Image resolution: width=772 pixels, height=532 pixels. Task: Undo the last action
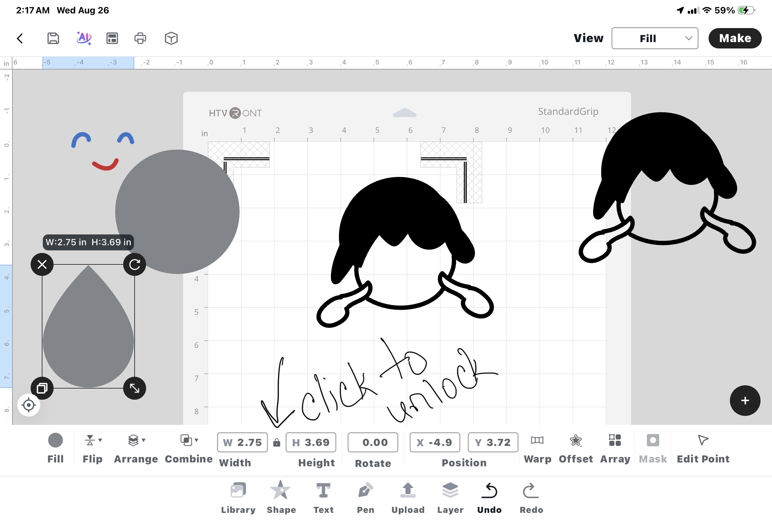[489, 498]
